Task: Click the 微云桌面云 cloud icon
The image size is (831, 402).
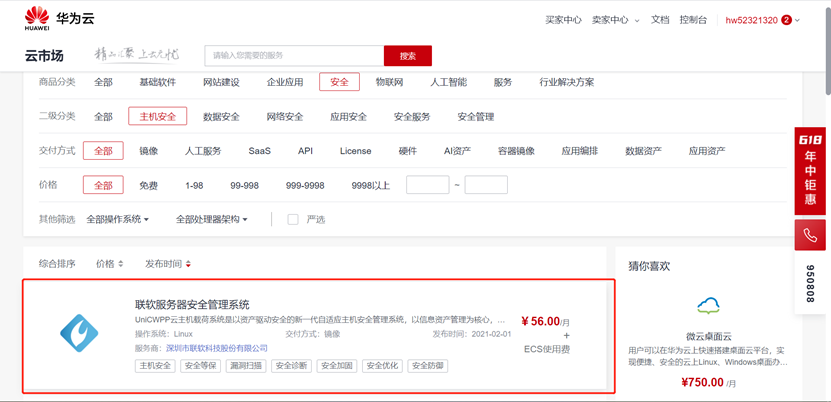Action: pyautogui.click(x=709, y=305)
